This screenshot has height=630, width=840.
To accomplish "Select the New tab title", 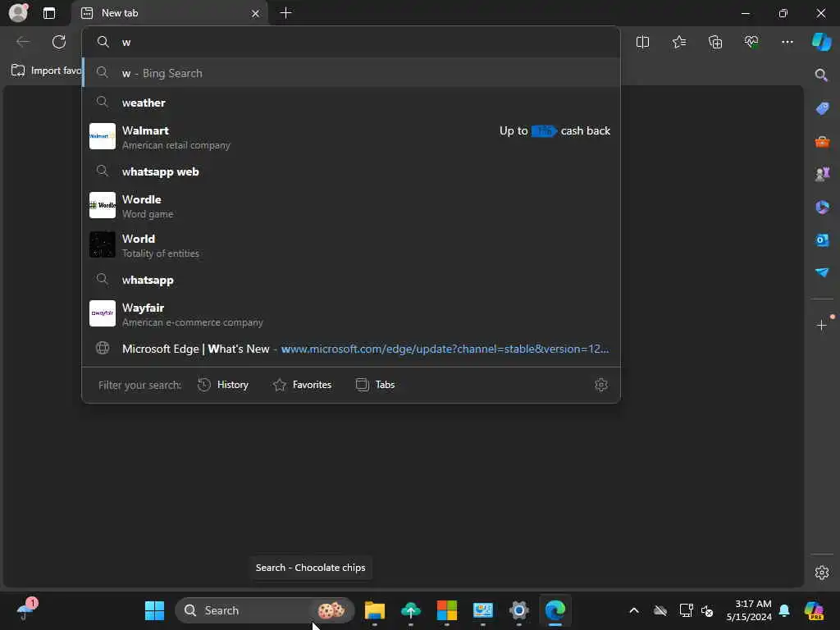I will coord(120,13).
